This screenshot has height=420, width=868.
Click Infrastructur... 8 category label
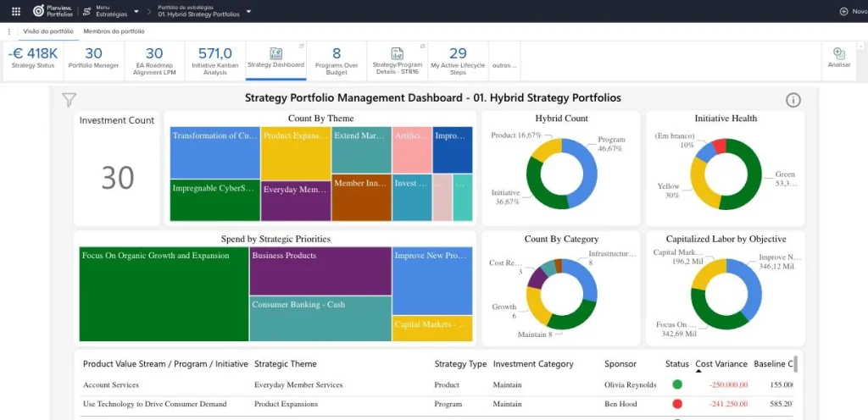pyautogui.click(x=612, y=258)
